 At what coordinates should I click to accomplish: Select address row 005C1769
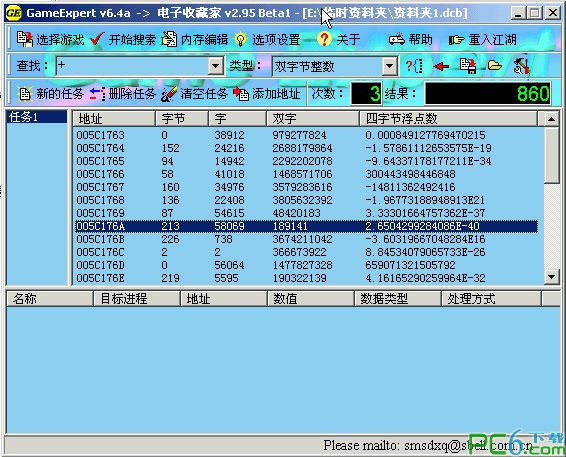tap(306, 213)
